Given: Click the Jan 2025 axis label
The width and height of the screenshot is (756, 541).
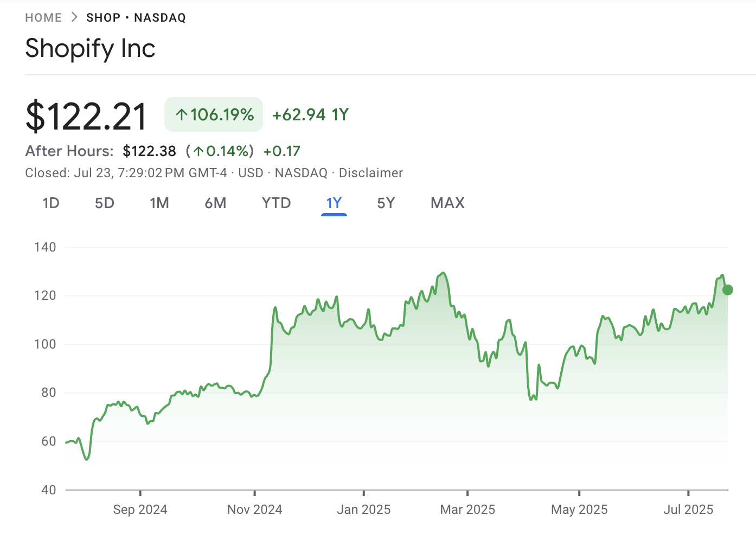Looking at the screenshot, I should 363,510.
